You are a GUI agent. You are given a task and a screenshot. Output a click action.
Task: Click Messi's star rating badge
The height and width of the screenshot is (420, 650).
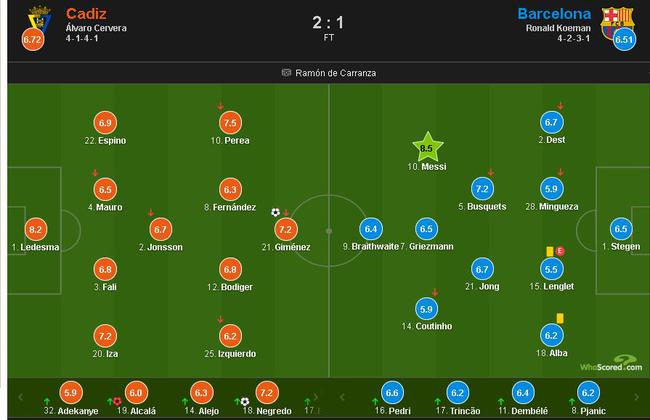(428, 148)
